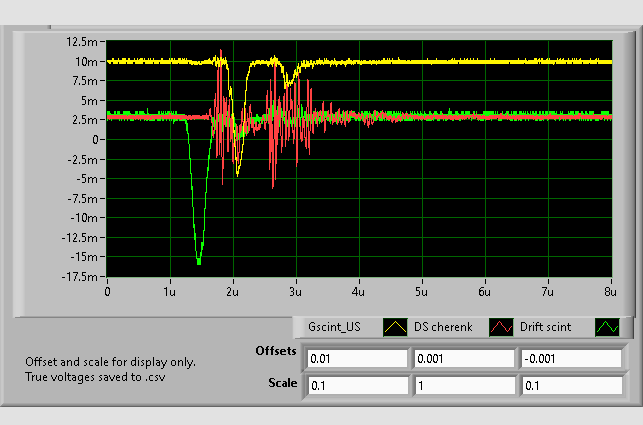Click the Gscint_US scale field

coord(357,385)
